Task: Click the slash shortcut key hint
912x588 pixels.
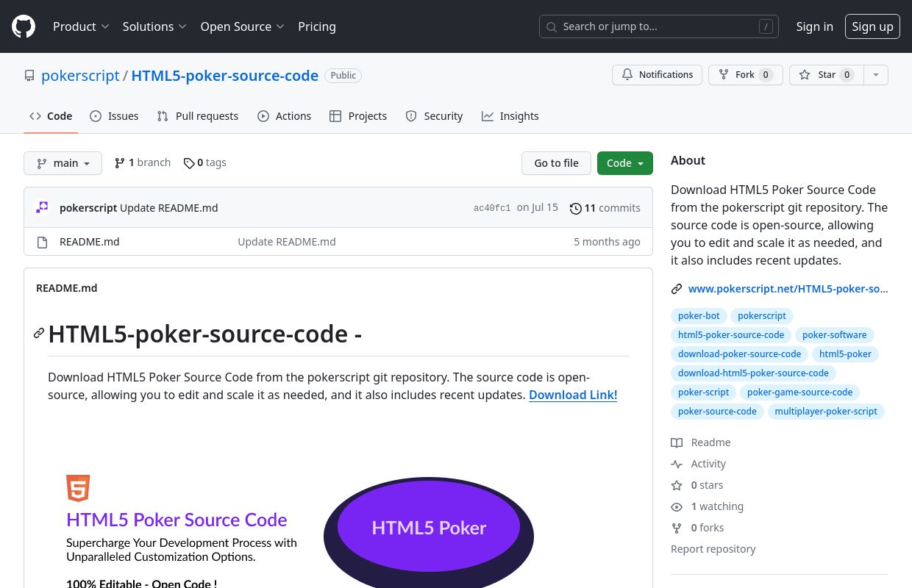Action: click(x=766, y=26)
